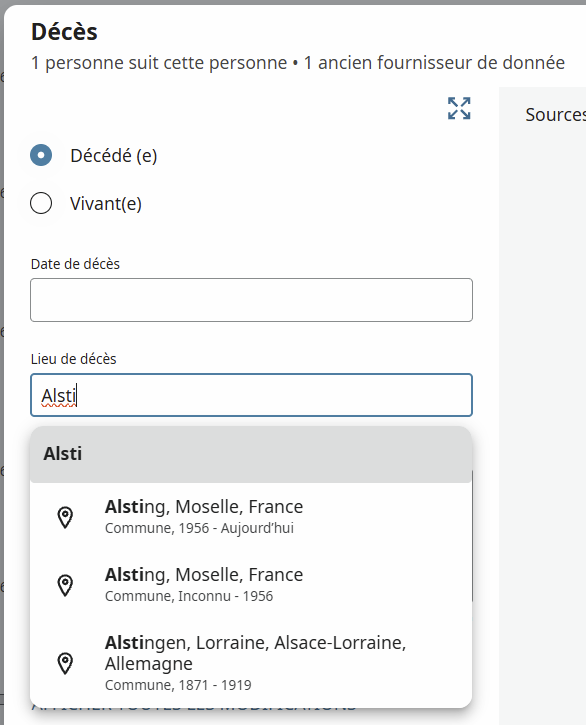Click the Décédé (e) label text
This screenshot has height=725, width=586.
pos(114,156)
